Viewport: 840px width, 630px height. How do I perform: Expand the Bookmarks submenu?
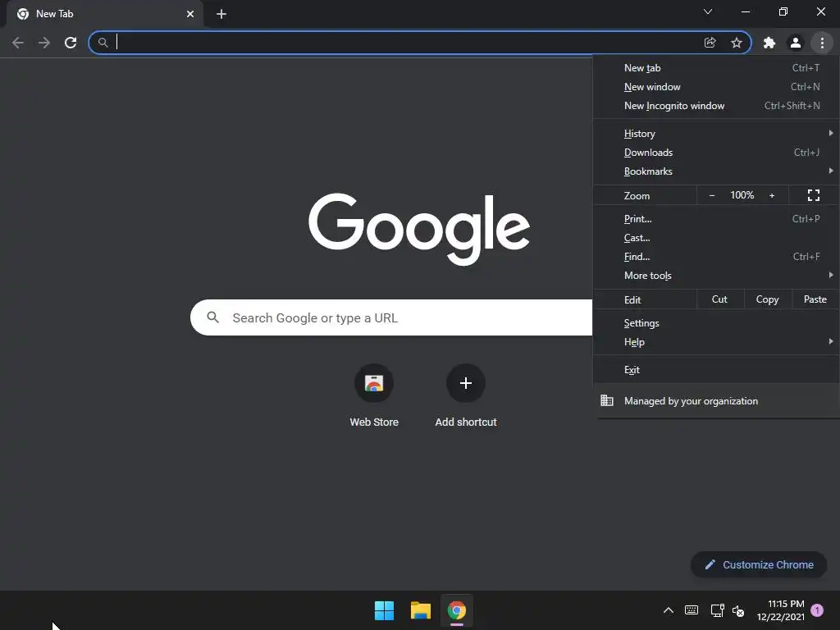pos(715,171)
